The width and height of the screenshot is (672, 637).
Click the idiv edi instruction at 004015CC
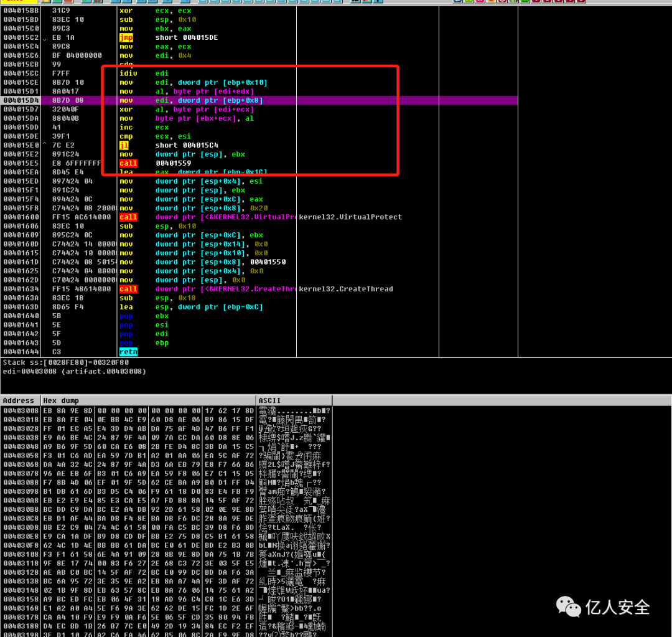point(144,73)
